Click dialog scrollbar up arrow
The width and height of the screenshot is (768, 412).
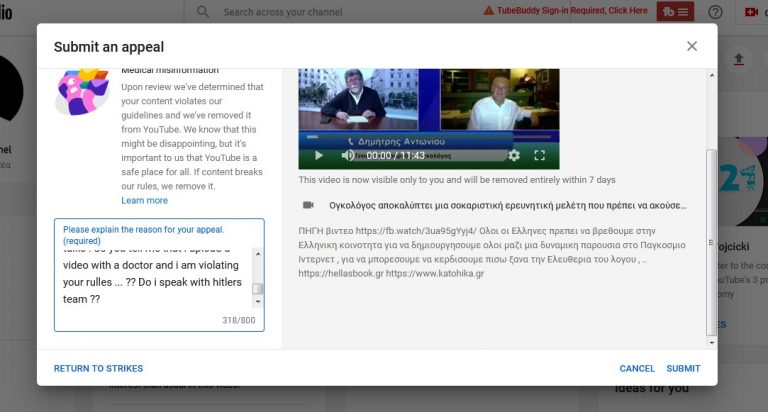(x=712, y=75)
